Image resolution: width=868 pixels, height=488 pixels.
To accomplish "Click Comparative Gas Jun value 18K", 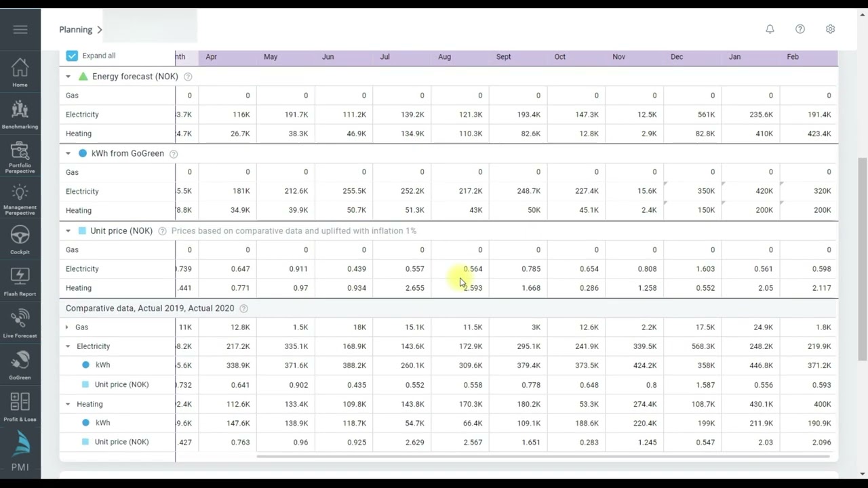I will pyautogui.click(x=360, y=327).
